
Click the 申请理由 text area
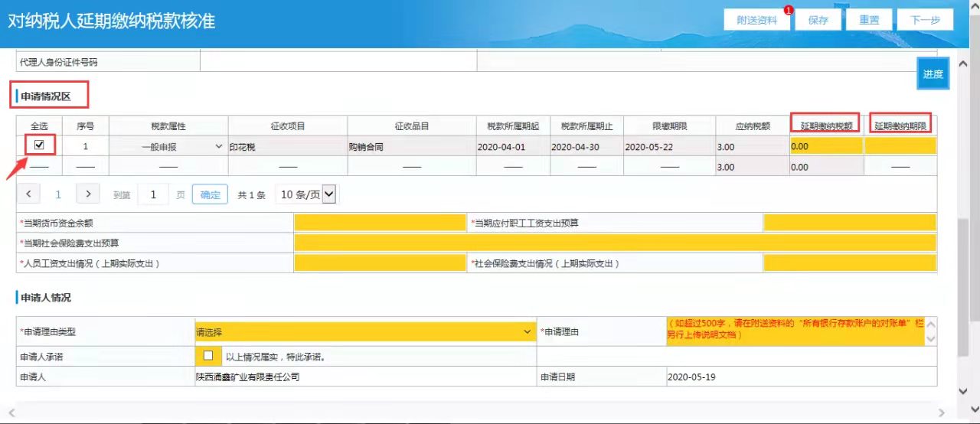click(x=796, y=332)
